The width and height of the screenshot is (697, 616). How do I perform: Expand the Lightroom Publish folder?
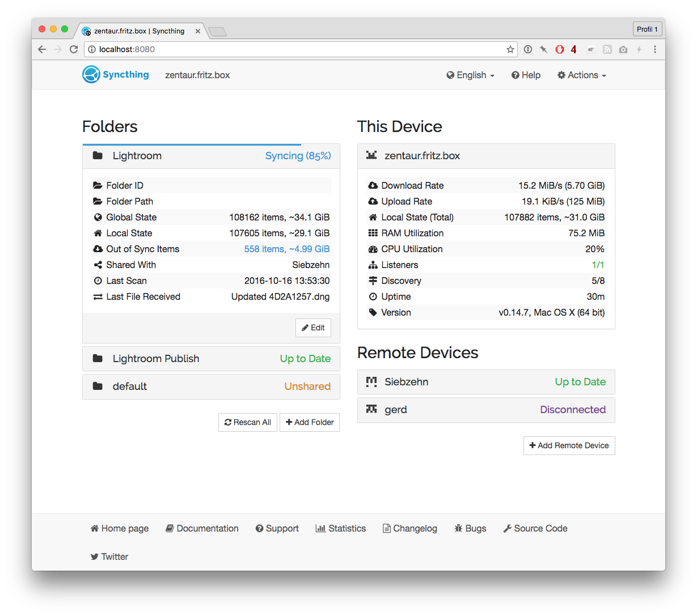pos(211,359)
